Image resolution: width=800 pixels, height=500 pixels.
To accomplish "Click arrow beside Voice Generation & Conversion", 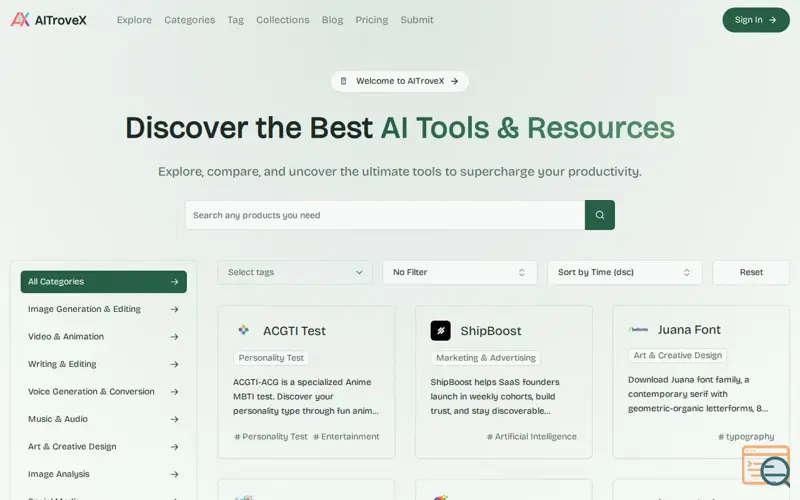I will tap(174, 392).
